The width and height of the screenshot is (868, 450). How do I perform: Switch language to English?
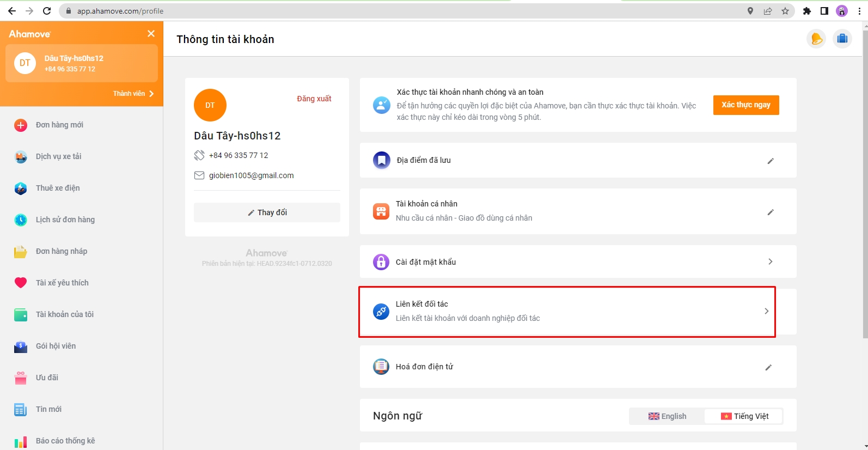(667, 416)
